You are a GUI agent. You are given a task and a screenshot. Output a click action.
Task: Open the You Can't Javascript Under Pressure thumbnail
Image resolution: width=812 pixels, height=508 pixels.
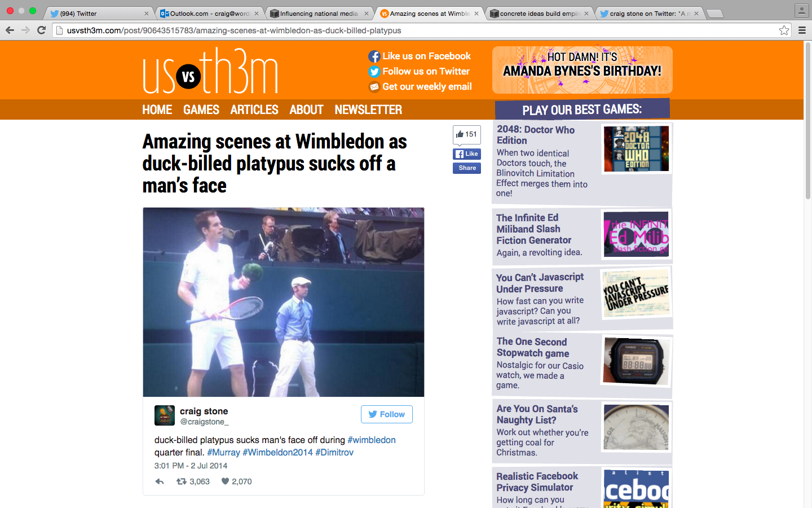[636, 292]
